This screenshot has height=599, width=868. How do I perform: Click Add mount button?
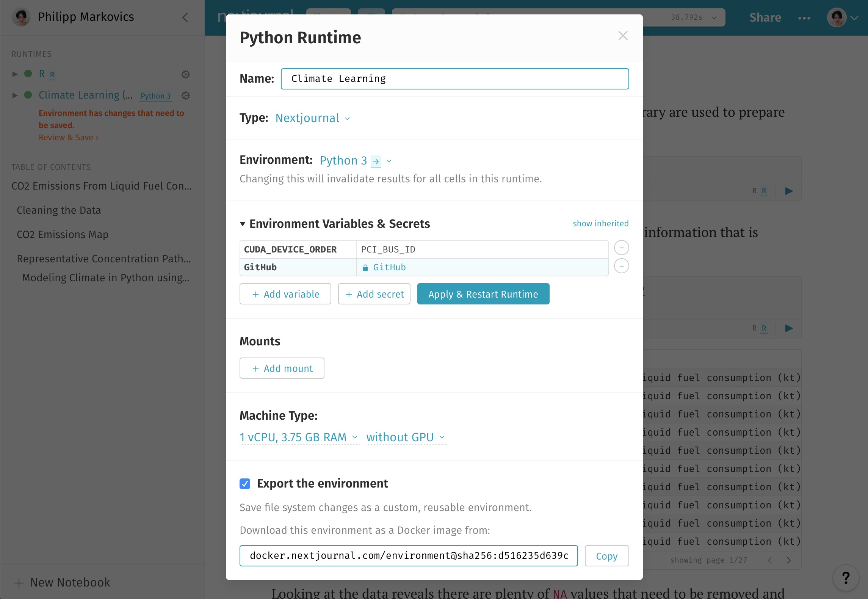pyautogui.click(x=282, y=368)
